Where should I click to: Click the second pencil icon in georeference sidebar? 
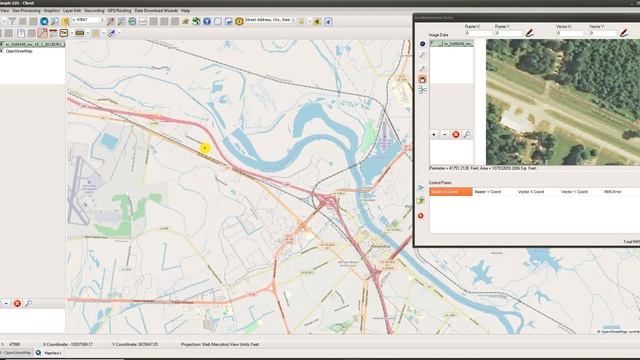coord(422,67)
